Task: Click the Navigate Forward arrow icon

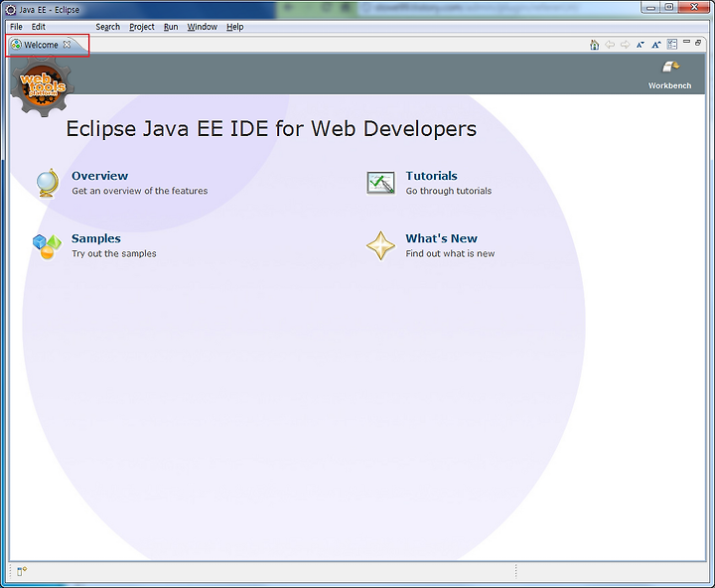Action: pos(626,45)
